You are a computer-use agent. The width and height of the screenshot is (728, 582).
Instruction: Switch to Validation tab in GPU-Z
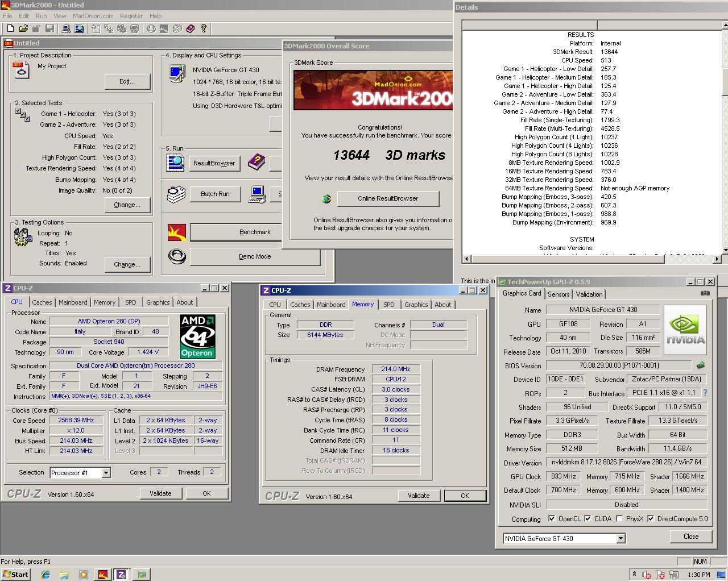589,294
